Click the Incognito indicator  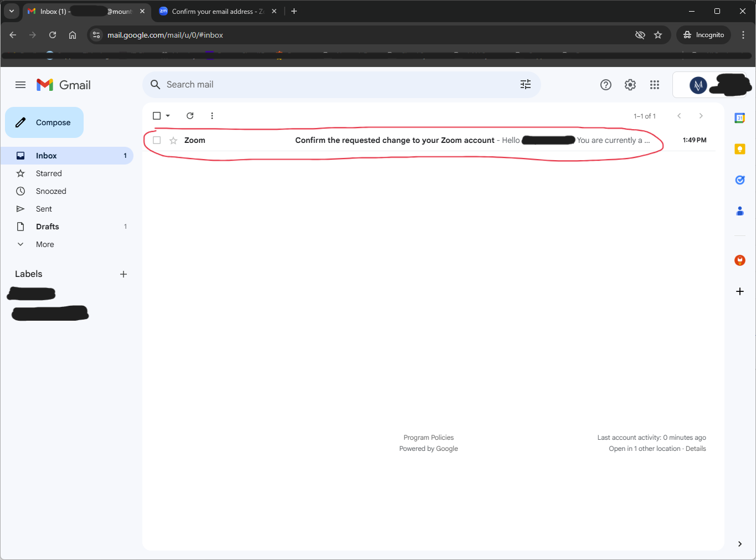pos(703,35)
